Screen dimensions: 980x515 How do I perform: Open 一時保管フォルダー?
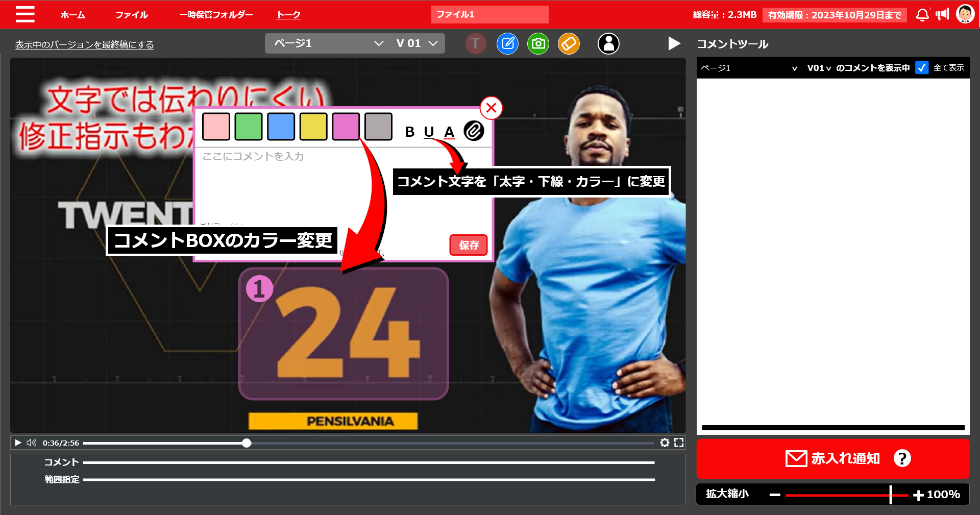(x=216, y=15)
